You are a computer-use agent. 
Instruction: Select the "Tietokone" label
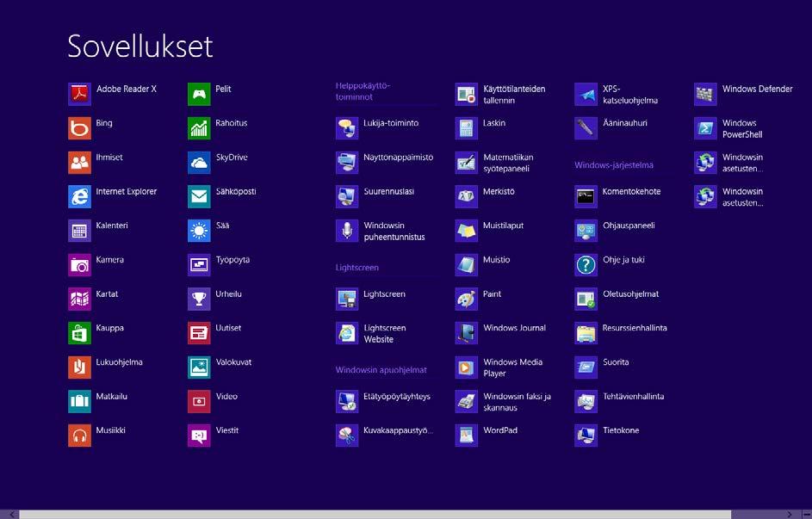tap(621, 430)
